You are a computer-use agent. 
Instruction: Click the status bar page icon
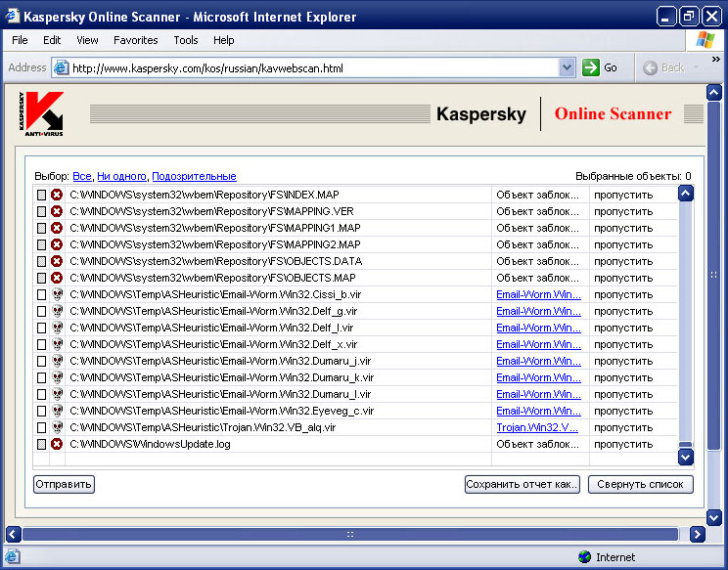click(x=13, y=556)
